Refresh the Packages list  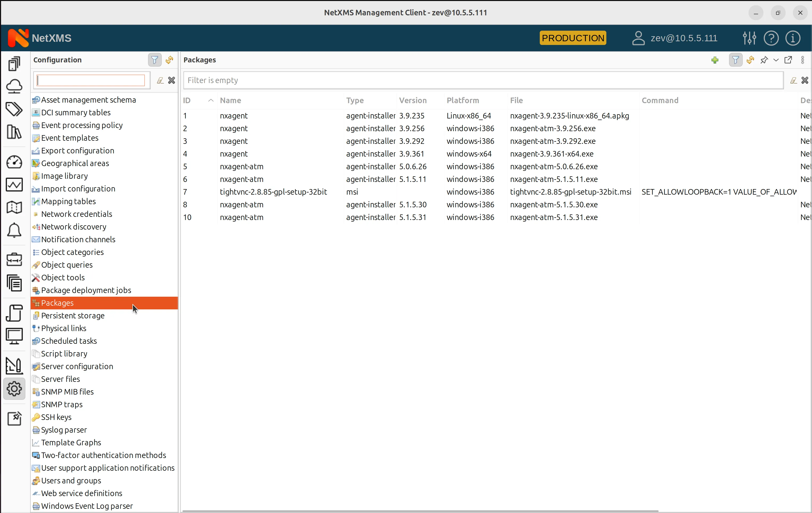tap(750, 60)
